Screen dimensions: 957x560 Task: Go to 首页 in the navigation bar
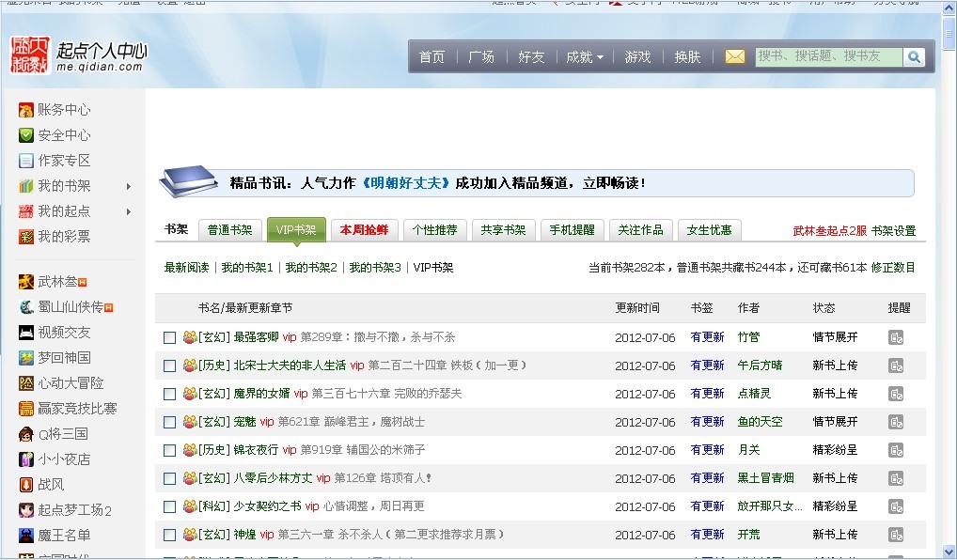point(432,56)
